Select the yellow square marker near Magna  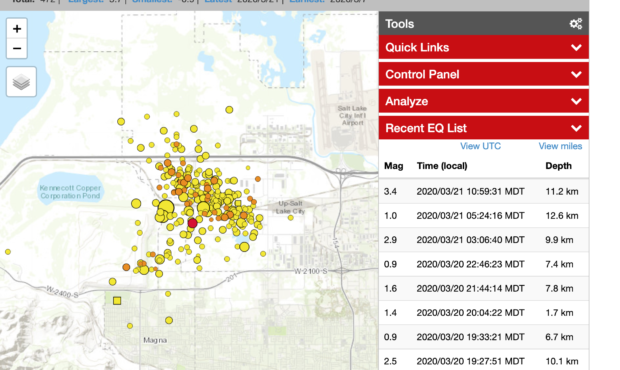point(117,301)
